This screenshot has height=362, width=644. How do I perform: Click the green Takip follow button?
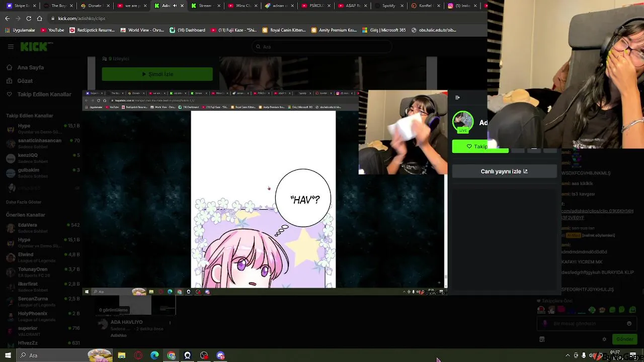point(480,146)
